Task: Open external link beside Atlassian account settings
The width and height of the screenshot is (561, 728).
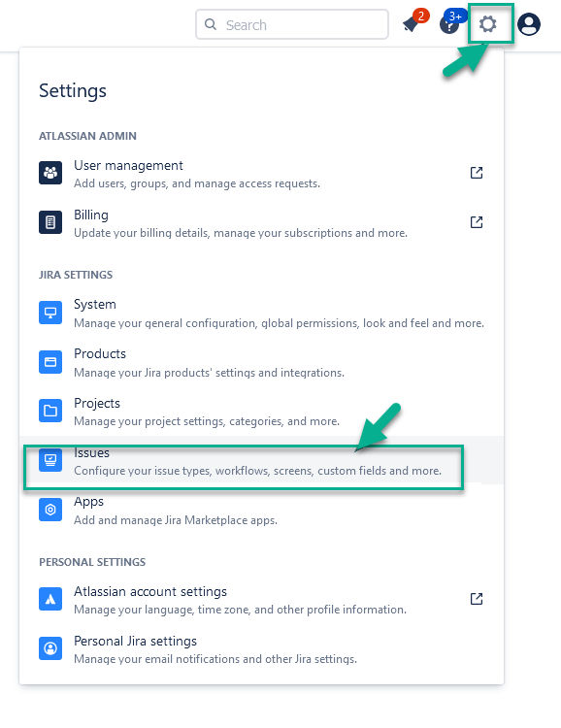Action: pos(477,599)
